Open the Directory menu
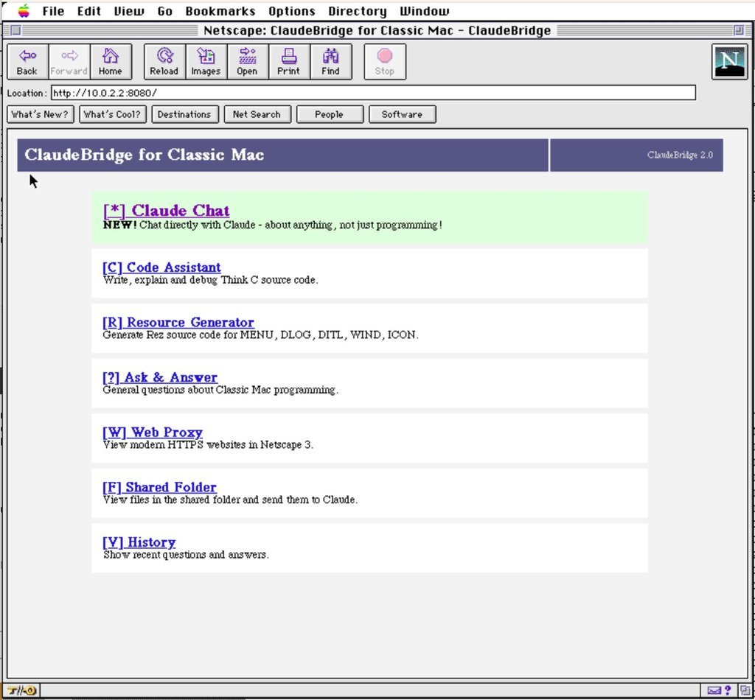The height and width of the screenshot is (700, 755). [358, 10]
